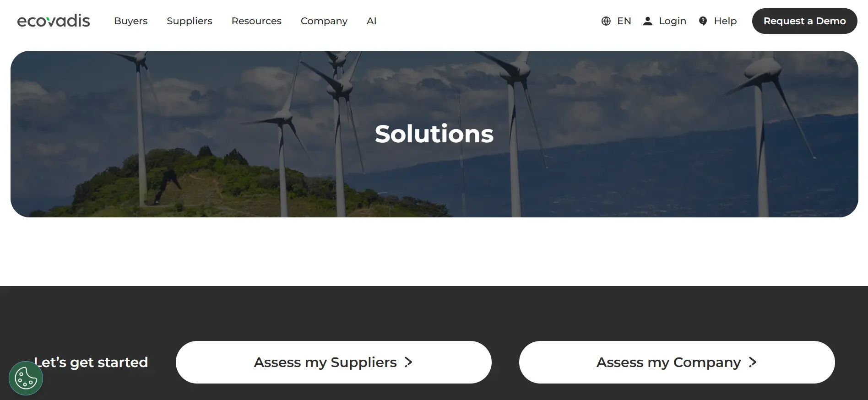Click the Let's get started text
Image resolution: width=868 pixels, height=400 pixels.
[x=91, y=362]
